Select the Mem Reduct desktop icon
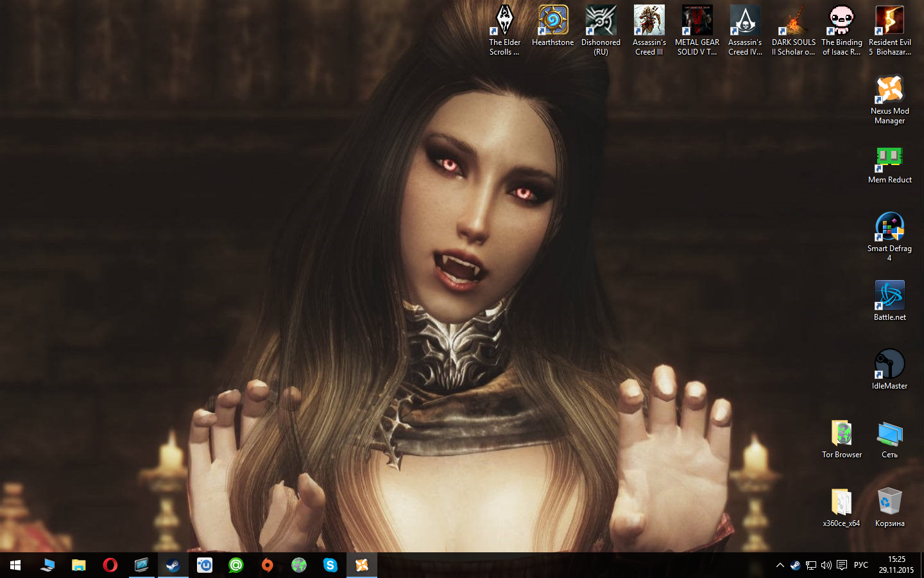Screen dimensions: 924x578 889,164
